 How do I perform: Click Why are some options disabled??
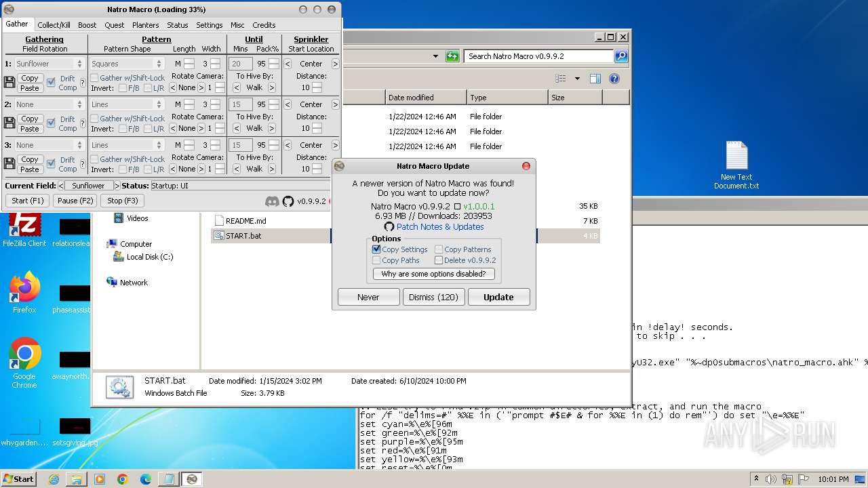433,274
